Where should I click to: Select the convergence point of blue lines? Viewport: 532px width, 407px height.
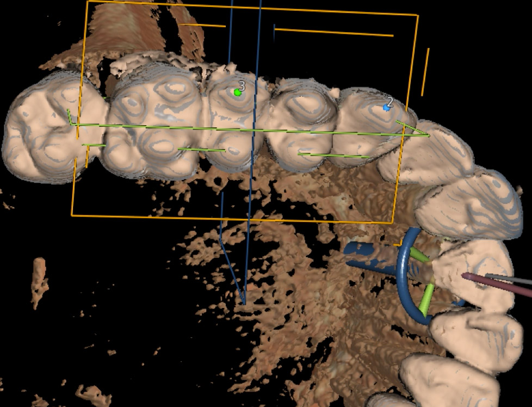pos(243,302)
